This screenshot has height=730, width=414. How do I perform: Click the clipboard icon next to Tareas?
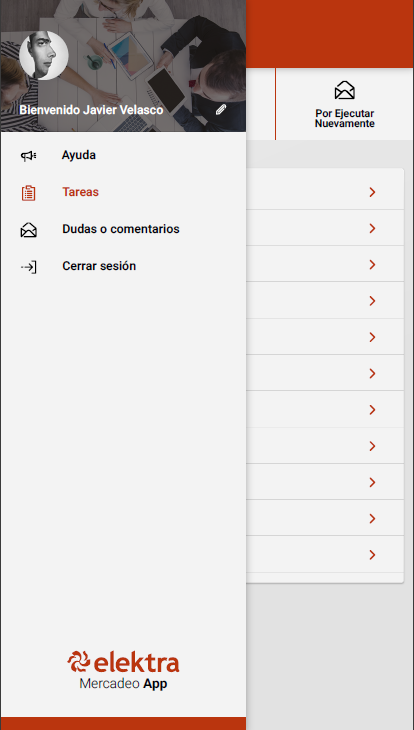(x=28, y=193)
